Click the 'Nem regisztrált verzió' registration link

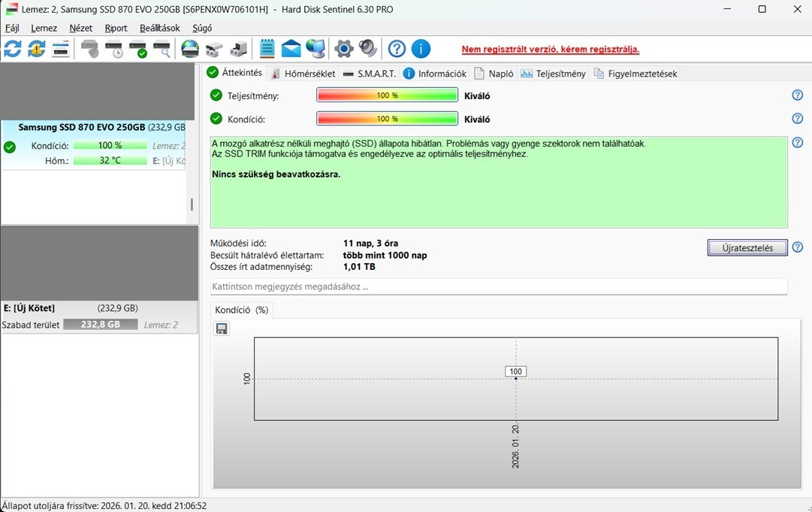click(551, 49)
